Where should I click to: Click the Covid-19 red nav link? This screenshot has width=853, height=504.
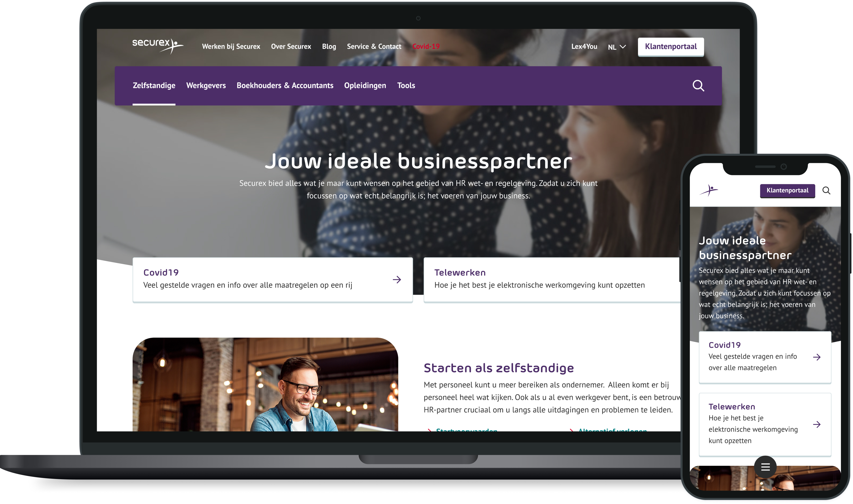click(x=426, y=46)
